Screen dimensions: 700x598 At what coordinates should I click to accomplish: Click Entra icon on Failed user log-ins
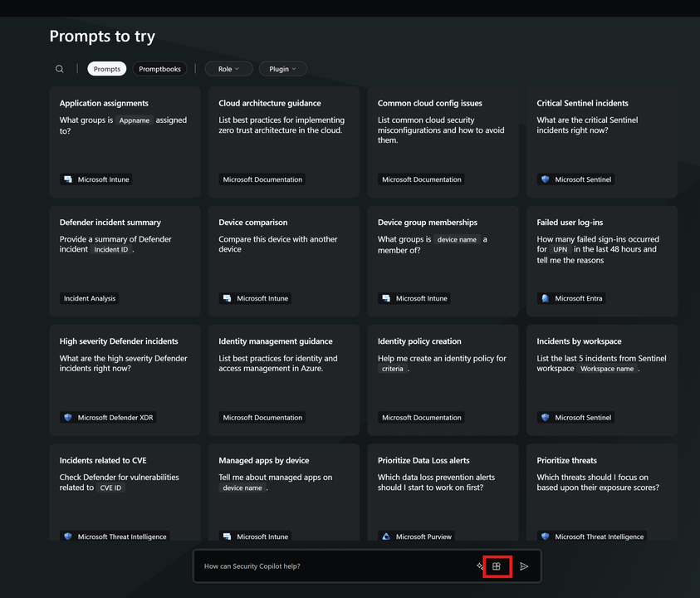point(545,298)
